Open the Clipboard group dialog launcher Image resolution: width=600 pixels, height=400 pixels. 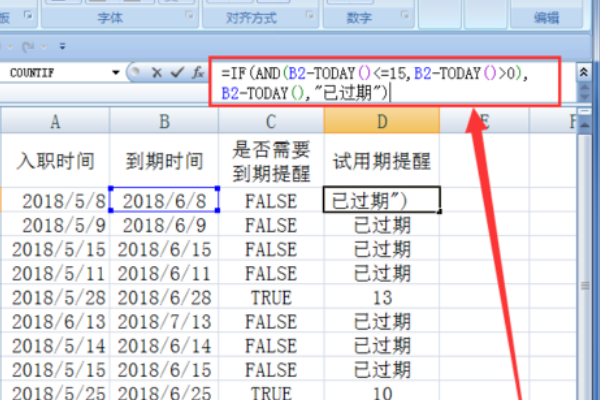28,15
